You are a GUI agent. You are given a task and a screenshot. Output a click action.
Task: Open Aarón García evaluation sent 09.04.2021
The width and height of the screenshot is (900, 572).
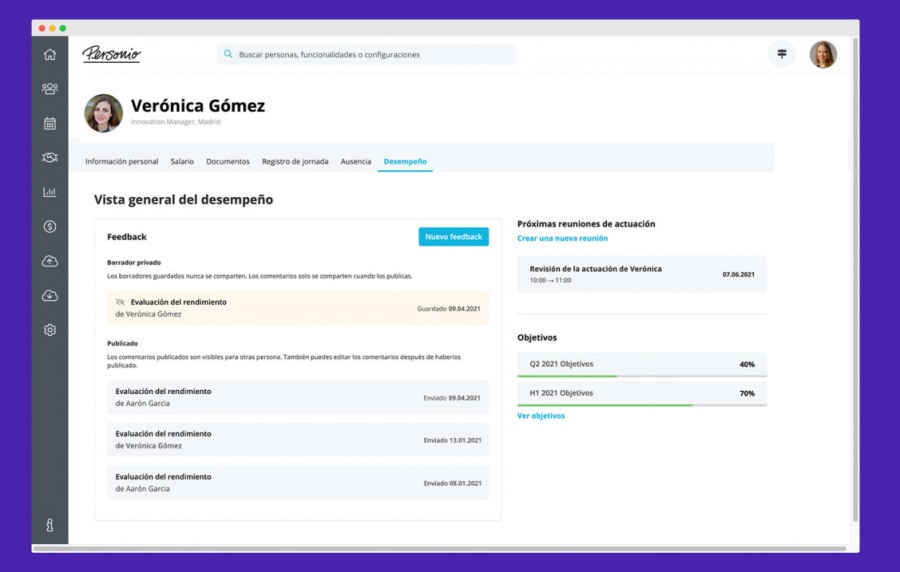click(298, 397)
